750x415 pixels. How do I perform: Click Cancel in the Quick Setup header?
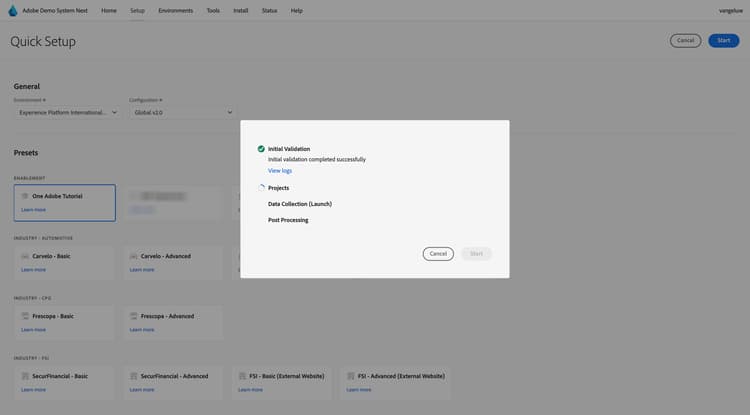pos(685,41)
